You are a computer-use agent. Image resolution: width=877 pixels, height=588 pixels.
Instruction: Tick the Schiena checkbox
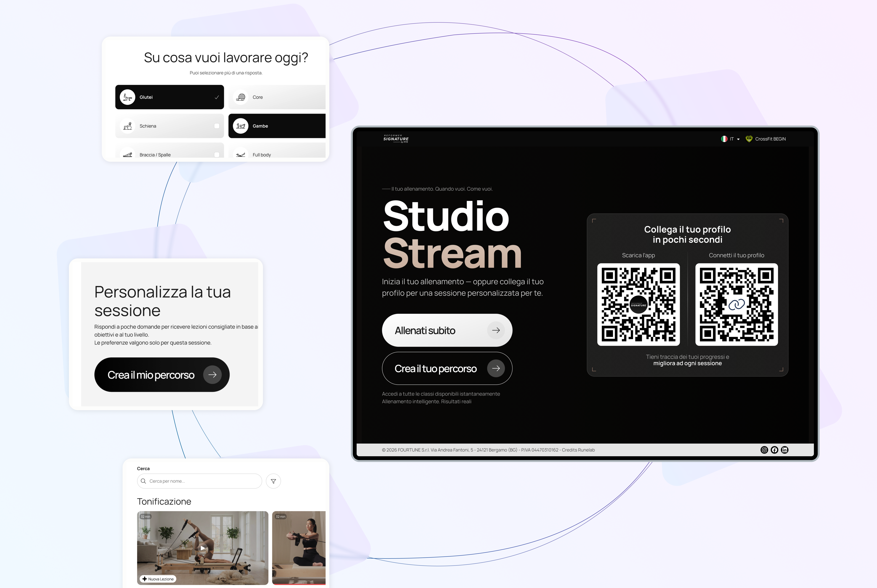pyautogui.click(x=216, y=126)
